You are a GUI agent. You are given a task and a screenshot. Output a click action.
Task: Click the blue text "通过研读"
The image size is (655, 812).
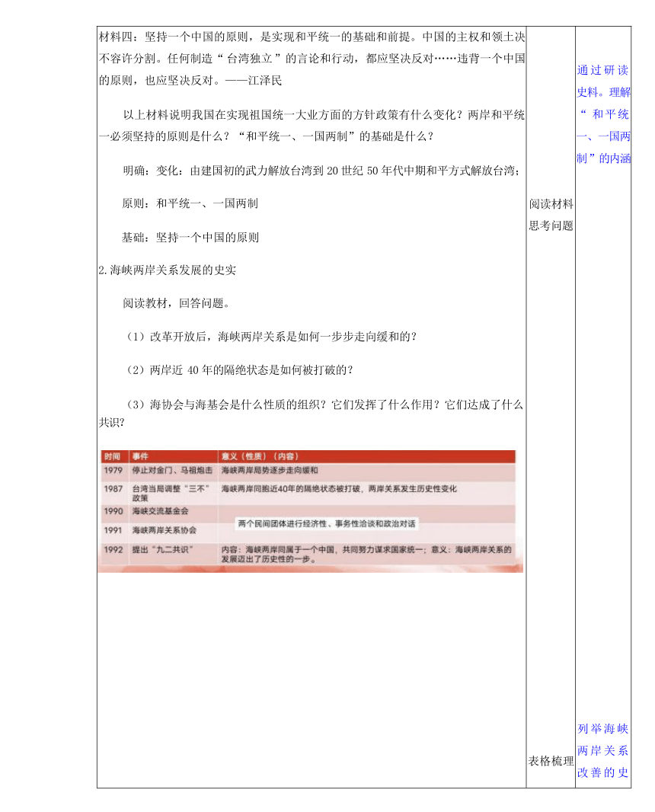click(x=603, y=70)
